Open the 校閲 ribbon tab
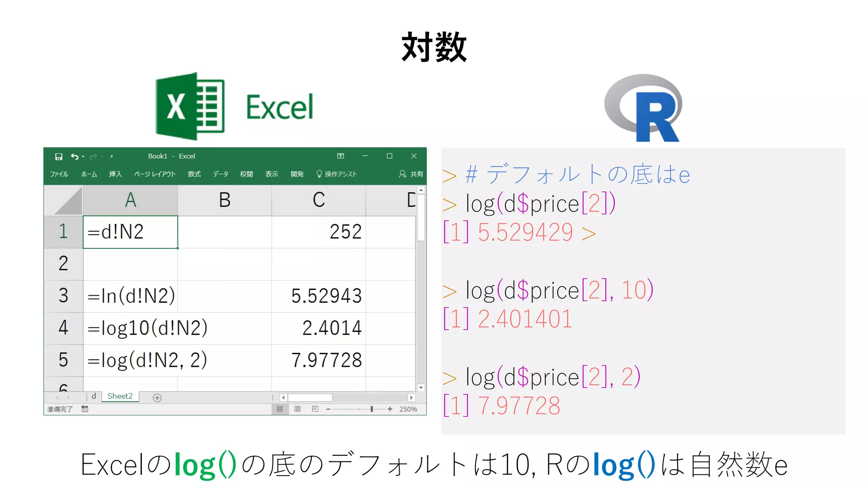The height and width of the screenshot is (488, 868). [246, 174]
